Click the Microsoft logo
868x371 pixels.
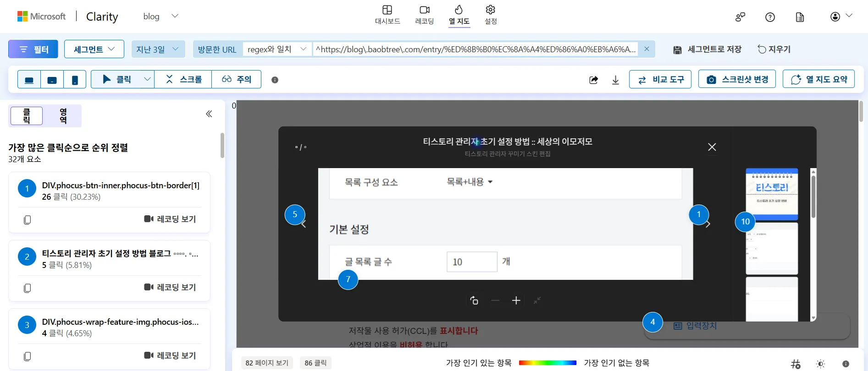41,16
